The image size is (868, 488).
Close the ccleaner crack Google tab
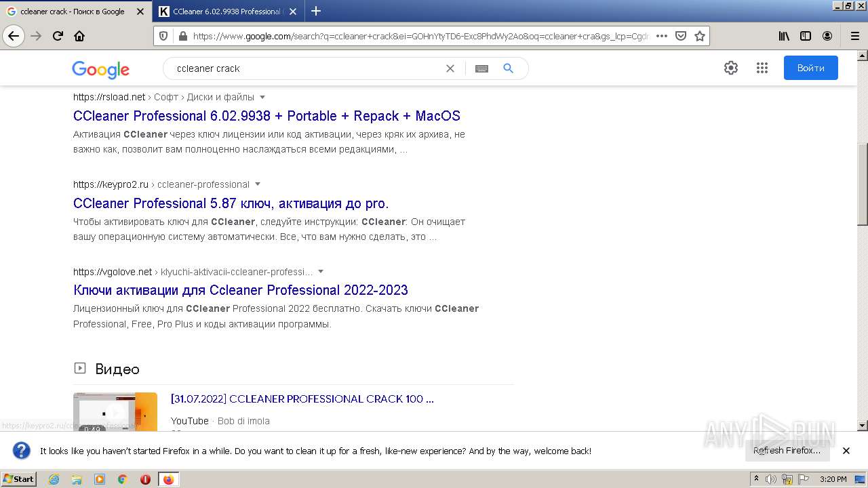point(140,12)
